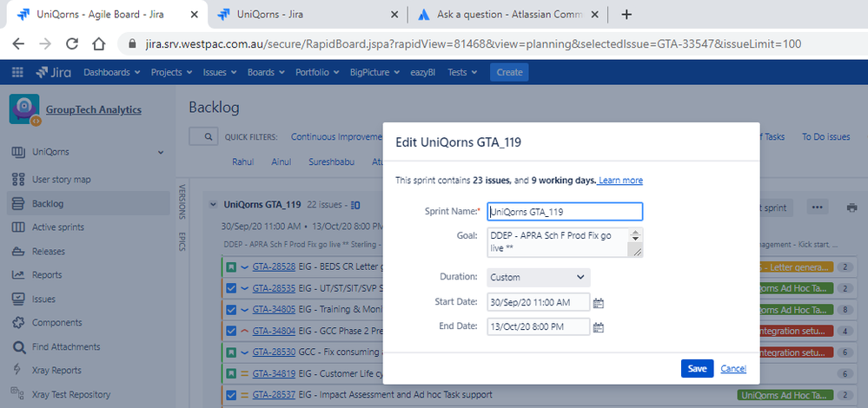The height and width of the screenshot is (408, 868).
Task: Switch to Ask a question Atlassian tab
Action: tap(509, 15)
